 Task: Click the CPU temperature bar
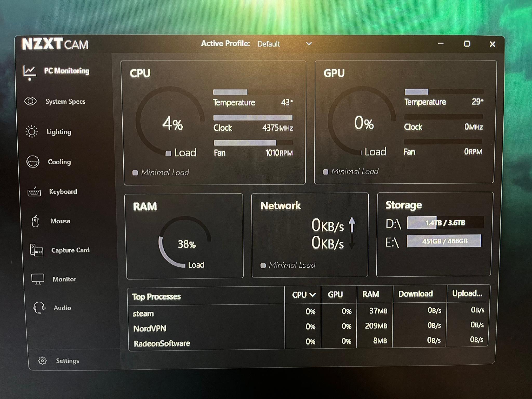pos(253,92)
